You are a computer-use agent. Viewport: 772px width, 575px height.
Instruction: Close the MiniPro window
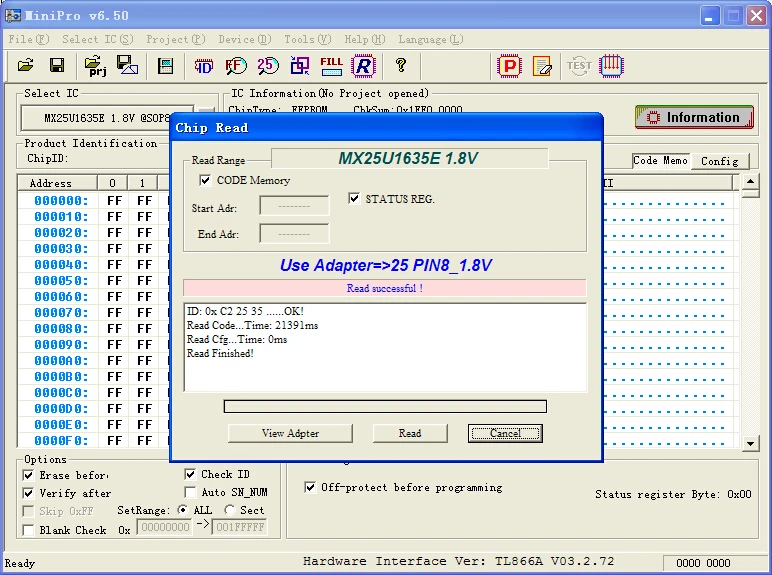[x=756, y=16]
